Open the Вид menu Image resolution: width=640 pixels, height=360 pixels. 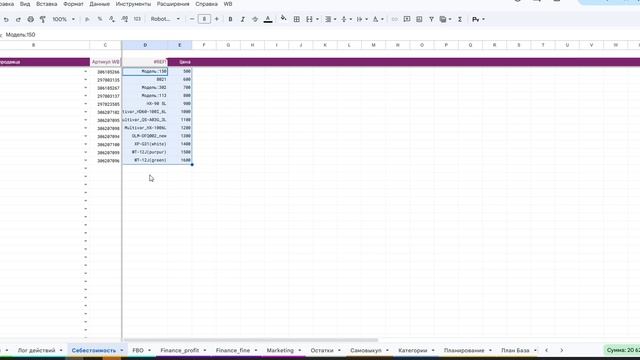tap(25, 4)
